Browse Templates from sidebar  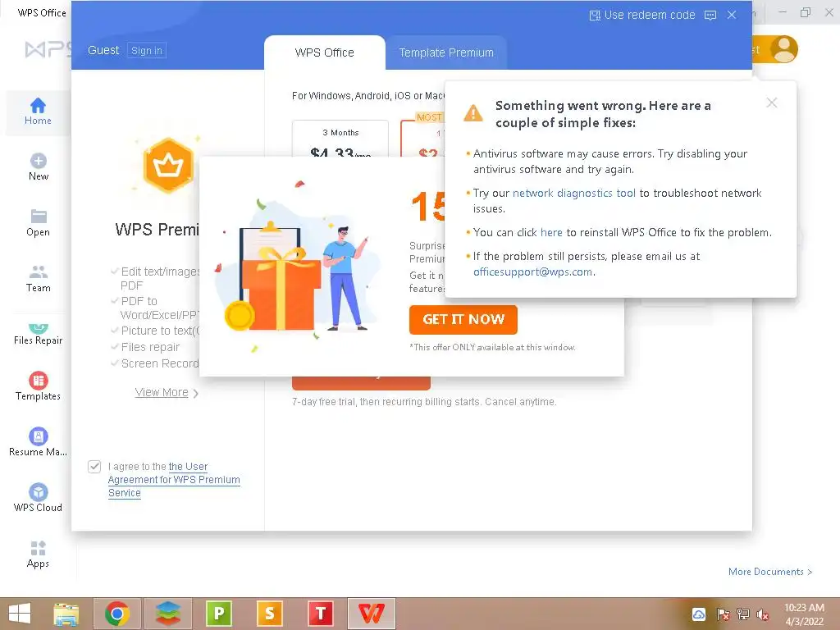[x=38, y=386]
